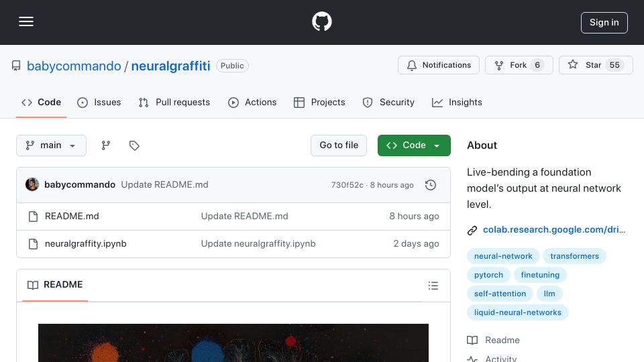
Task: Go to GitHub homepage via Octocat logo
Action: point(321,21)
